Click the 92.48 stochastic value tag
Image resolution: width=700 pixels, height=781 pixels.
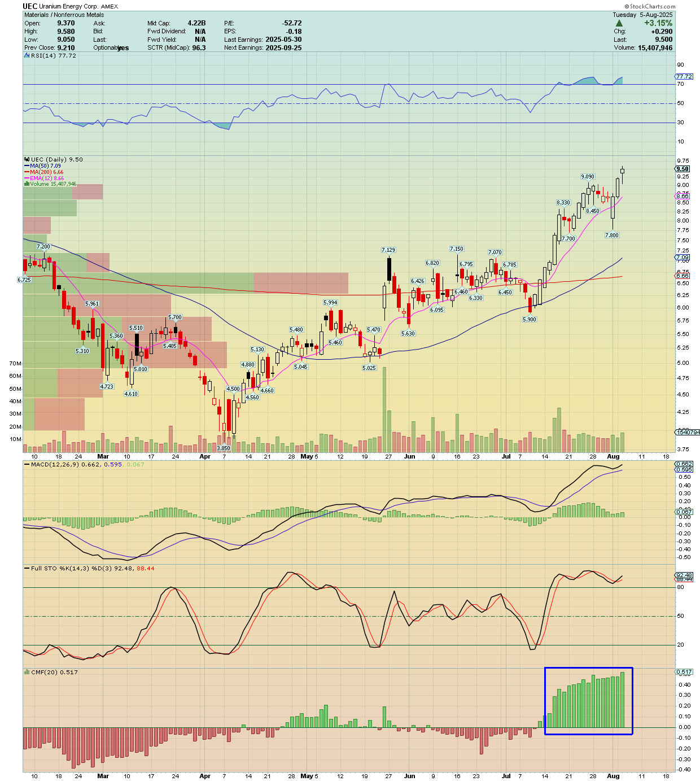pos(684,575)
